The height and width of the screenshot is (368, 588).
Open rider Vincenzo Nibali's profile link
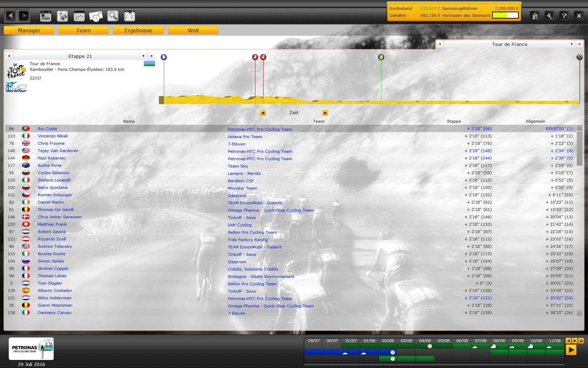click(53, 136)
